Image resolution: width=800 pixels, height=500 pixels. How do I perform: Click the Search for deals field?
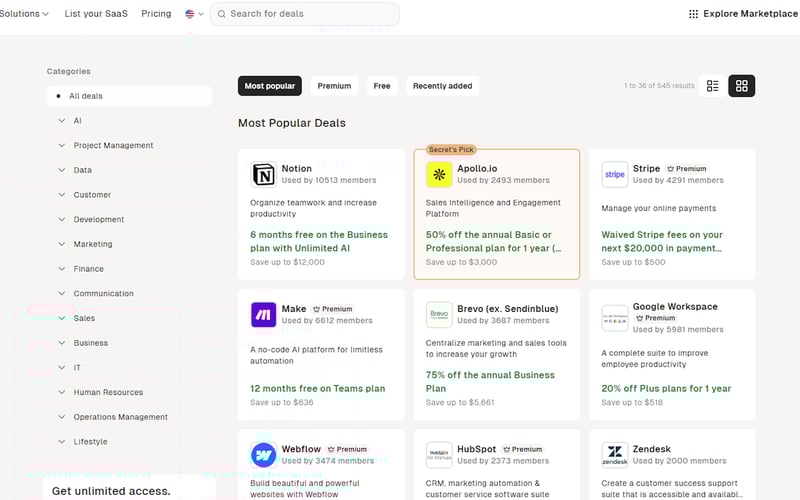tap(305, 14)
